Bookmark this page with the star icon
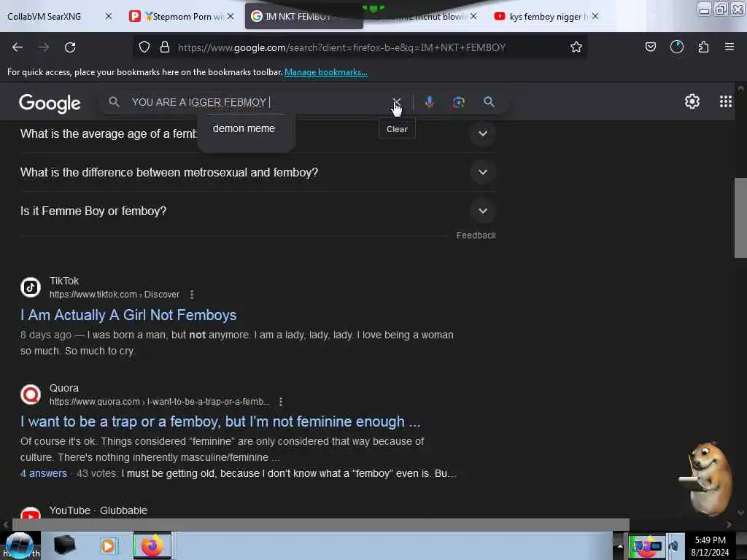Screen dimensions: 747x560 pyautogui.click(x=576, y=47)
